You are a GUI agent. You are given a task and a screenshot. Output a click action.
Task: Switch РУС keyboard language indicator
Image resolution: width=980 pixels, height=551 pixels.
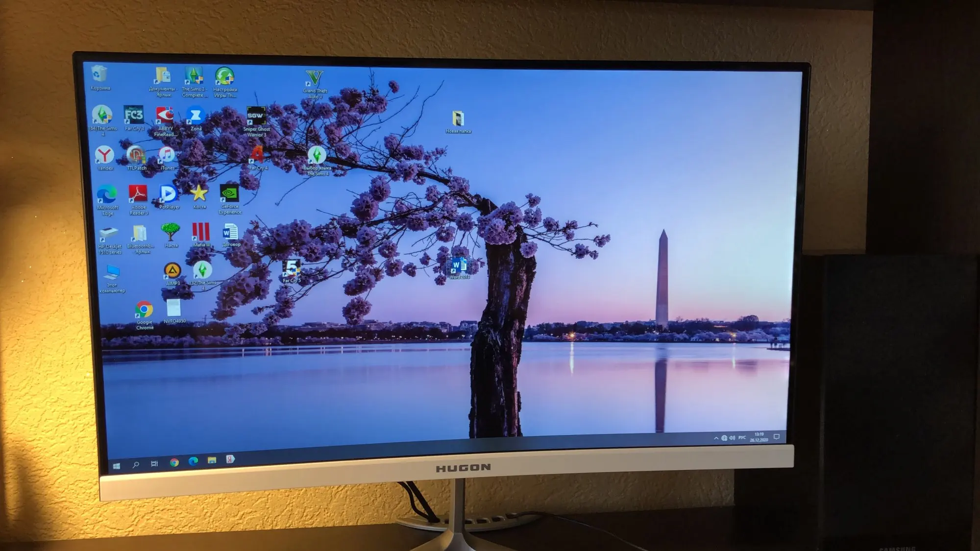click(742, 437)
